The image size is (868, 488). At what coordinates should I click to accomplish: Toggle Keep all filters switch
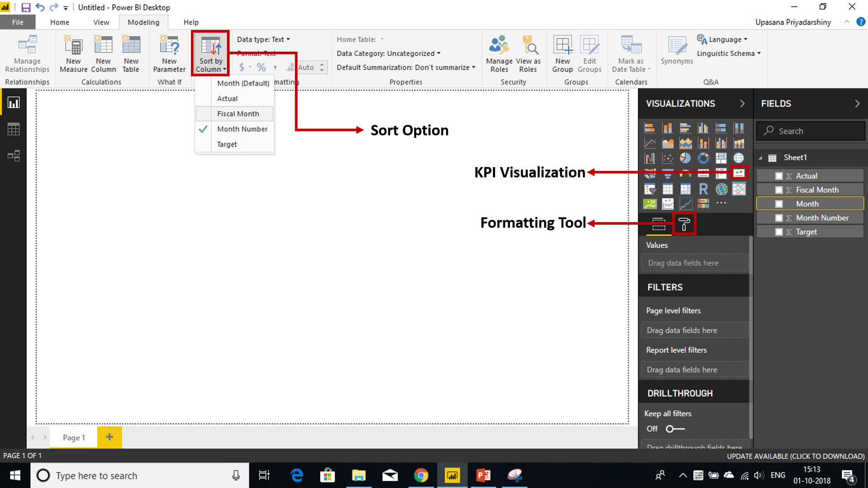coord(675,429)
